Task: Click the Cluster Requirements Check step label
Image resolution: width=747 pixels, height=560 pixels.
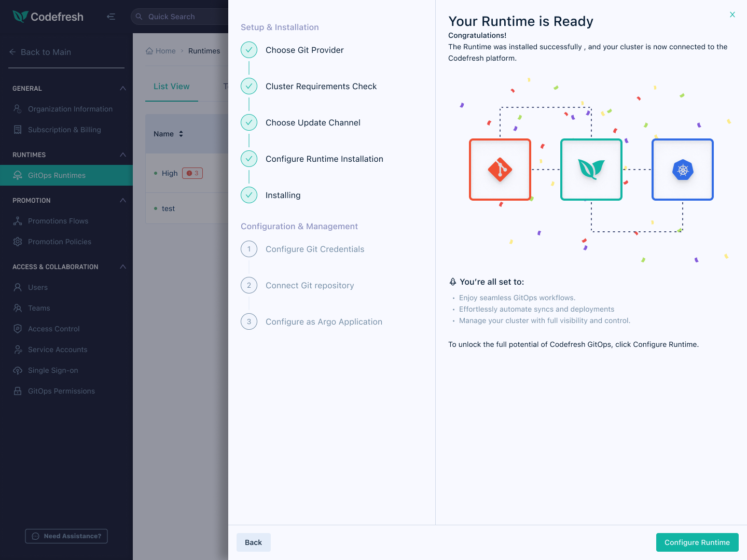Action: click(x=321, y=86)
